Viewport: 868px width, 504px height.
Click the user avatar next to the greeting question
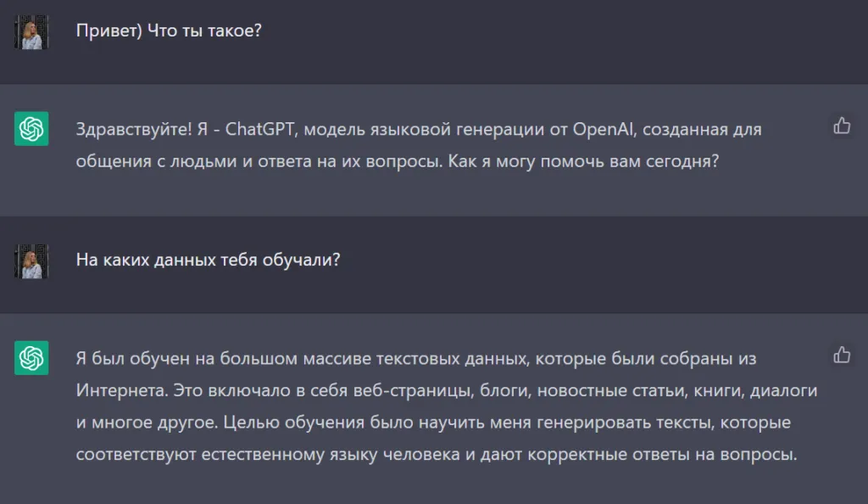tap(31, 31)
